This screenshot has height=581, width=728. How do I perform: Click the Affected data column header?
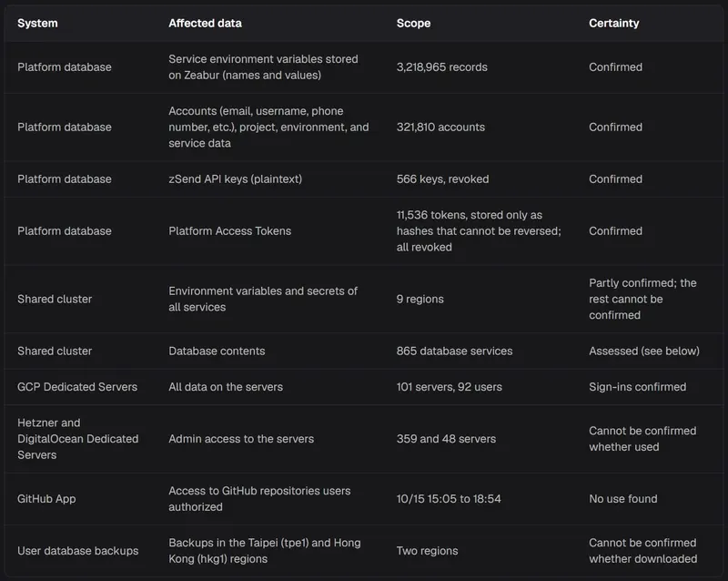coord(205,24)
